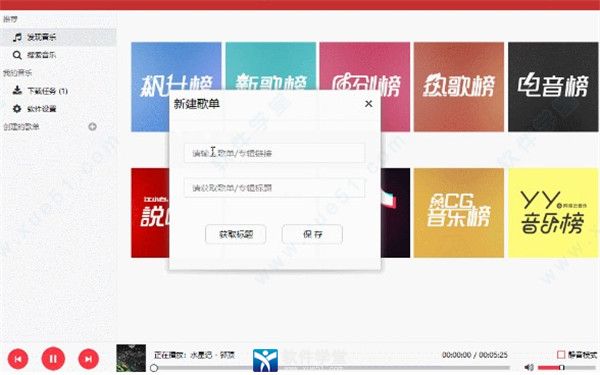Open the blue rising chart tile
600x375 pixels.
pos(176,87)
